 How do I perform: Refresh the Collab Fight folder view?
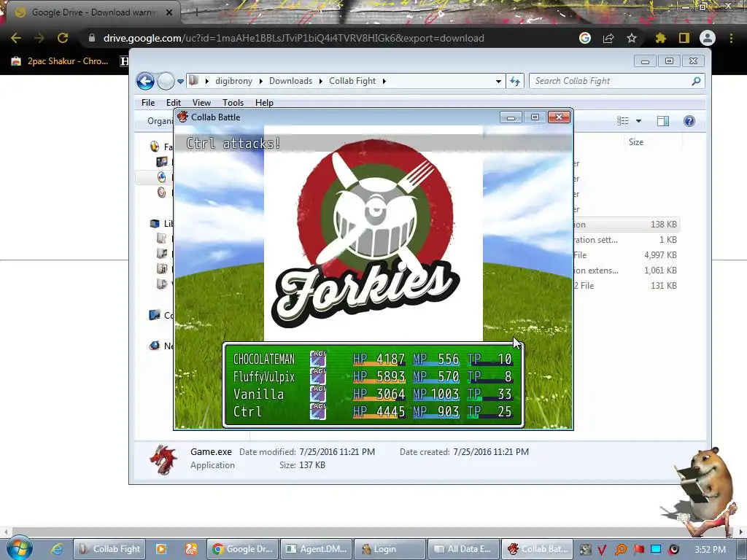click(x=515, y=81)
